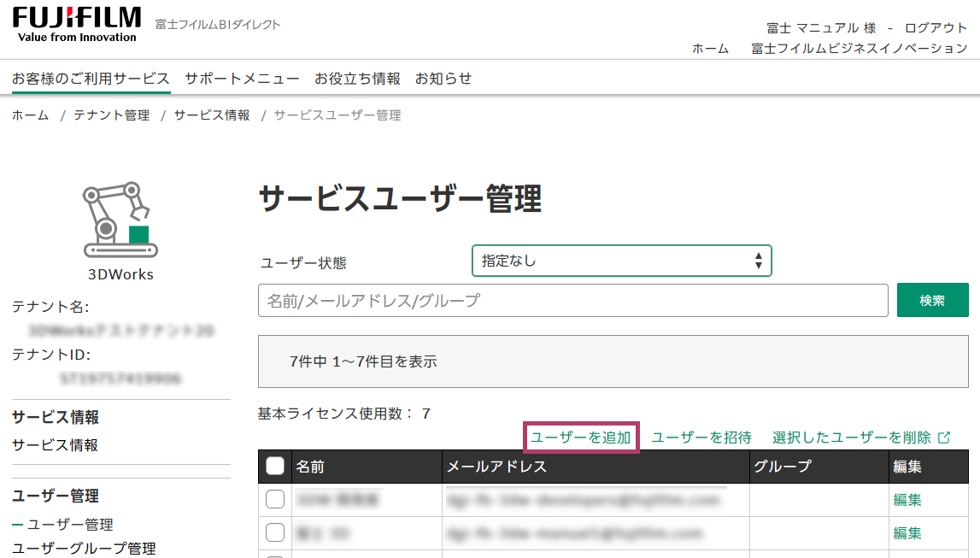Check the second user row checkbox
The image size is (980, 558).
click(275, 533)
